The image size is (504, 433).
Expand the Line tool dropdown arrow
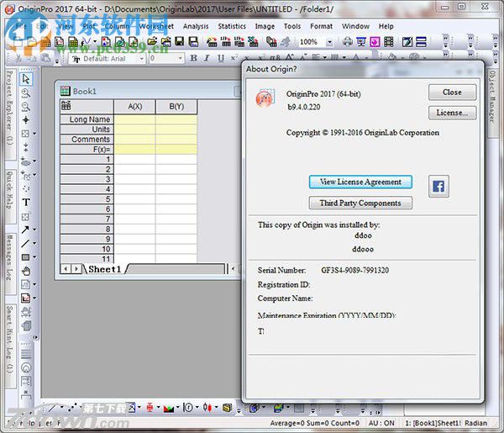tap(34, 244)
